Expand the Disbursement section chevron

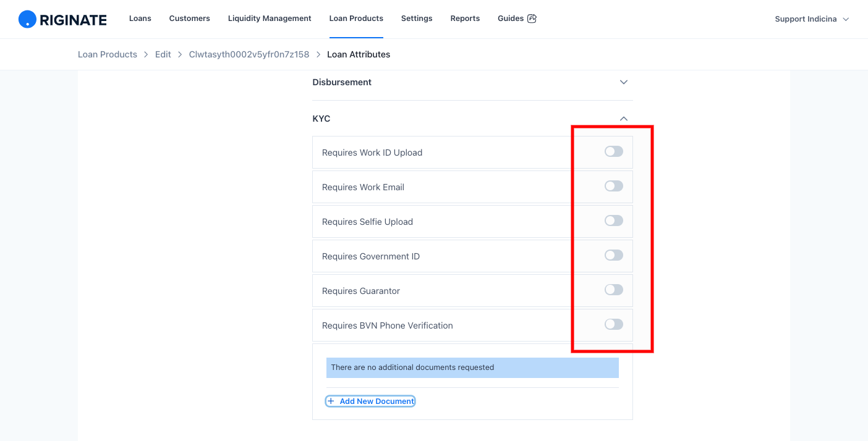[x=624, y=82]
